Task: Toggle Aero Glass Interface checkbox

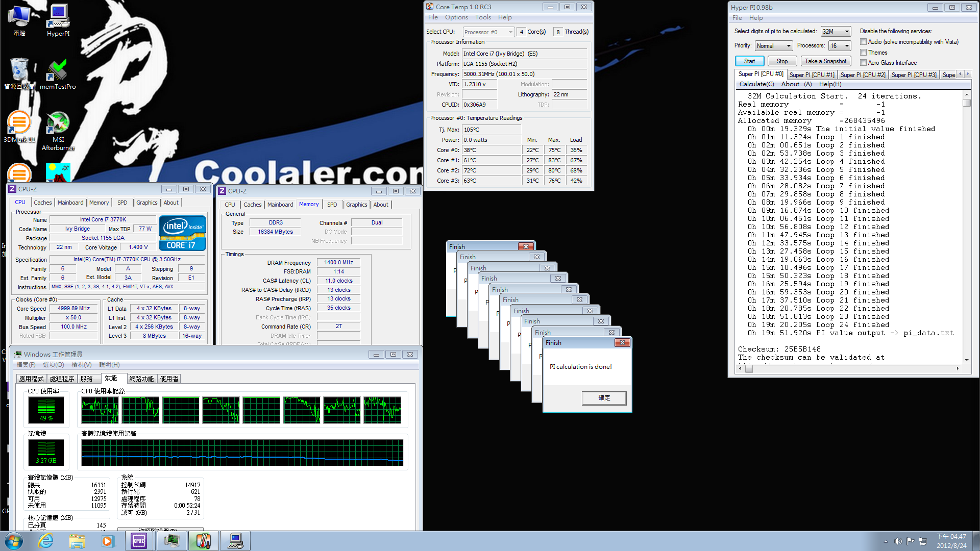Action: click(x=864, y=63)
